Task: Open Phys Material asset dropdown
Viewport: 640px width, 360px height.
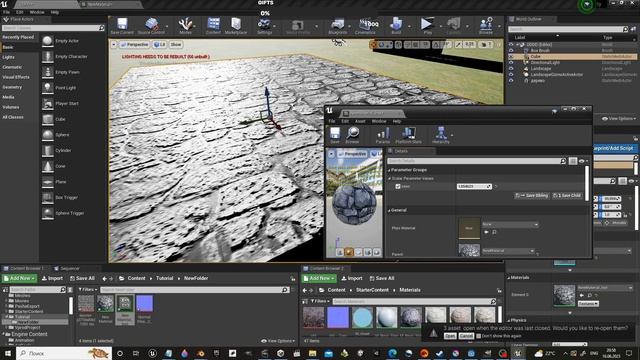Action: [510, 224]
